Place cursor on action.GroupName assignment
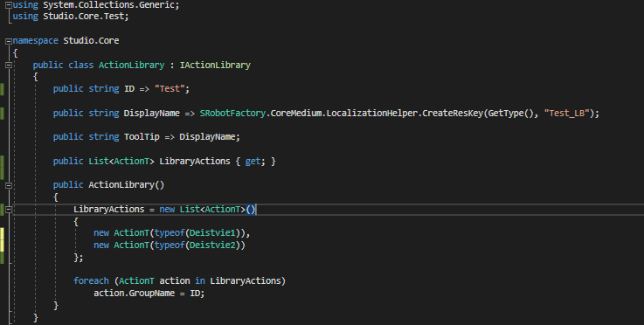The height and width of the screenshot is (325, 644). (x=149, y=294)
